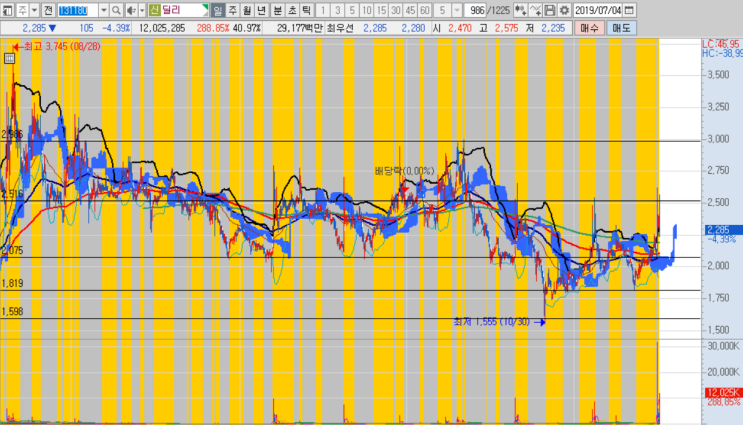Select the 틱 tick chart period
The width and height of the screenshot is (743, 425).
(307, 10)
